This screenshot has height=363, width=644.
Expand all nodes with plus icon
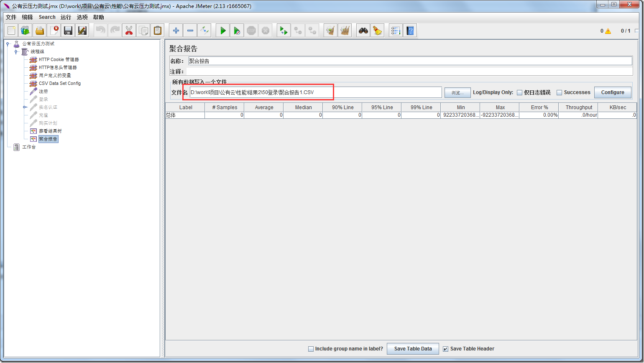tap(176, 31)
